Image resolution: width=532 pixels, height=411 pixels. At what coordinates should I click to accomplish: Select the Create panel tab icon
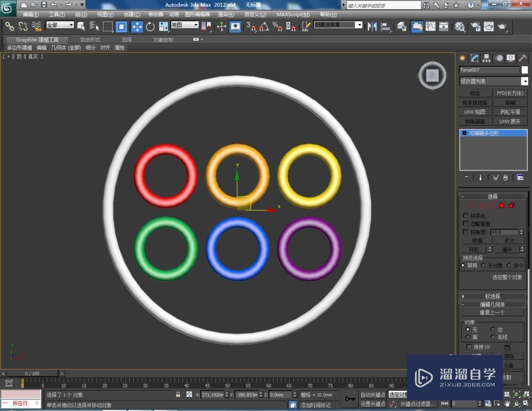tap(463, 58)
